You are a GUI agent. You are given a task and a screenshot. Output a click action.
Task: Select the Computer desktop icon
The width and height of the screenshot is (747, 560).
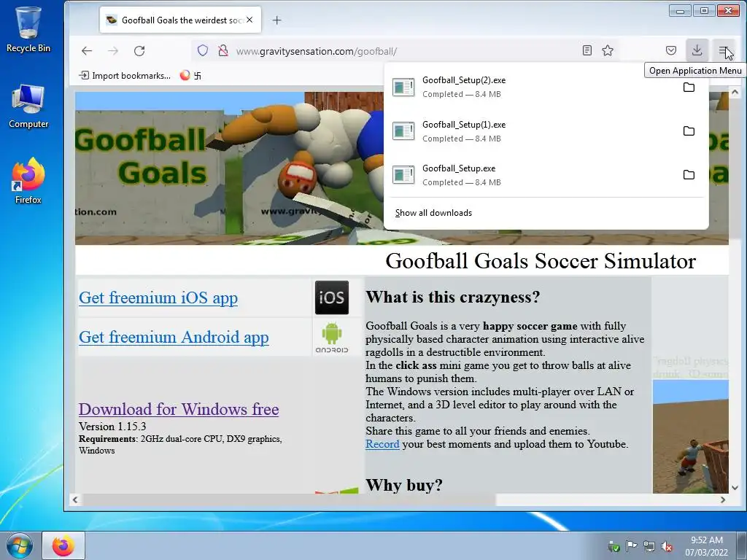coord(28,106)
